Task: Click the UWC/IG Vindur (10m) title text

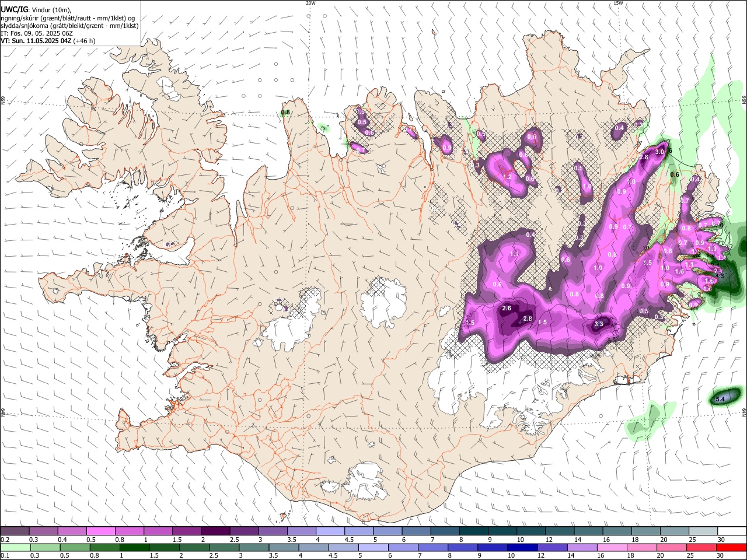Action: (x=36, y=10)
